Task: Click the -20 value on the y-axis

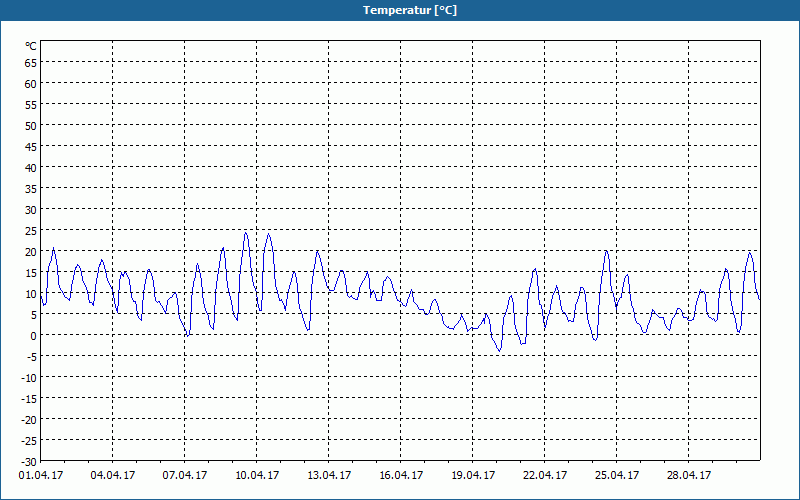Action: [x=29, y=420]
